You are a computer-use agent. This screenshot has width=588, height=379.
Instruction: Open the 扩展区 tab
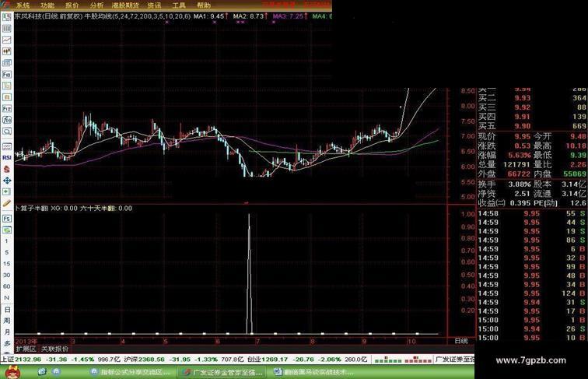(26, 349)
